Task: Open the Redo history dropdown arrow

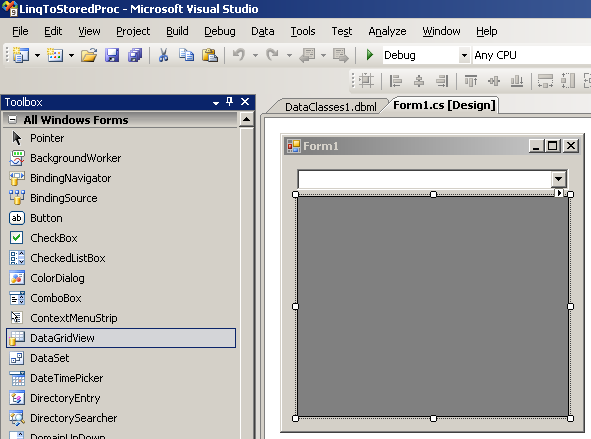Action: pos(289,55)
